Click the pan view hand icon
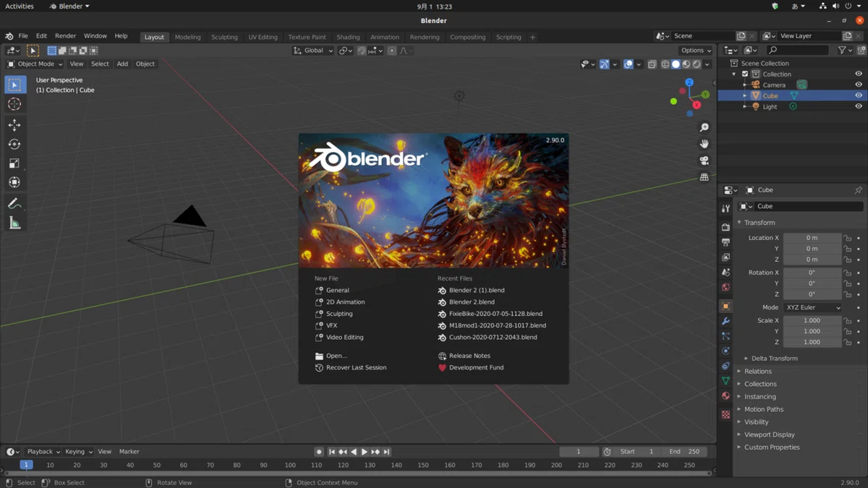This screenshot has width=868, height=488. [704, 144]
